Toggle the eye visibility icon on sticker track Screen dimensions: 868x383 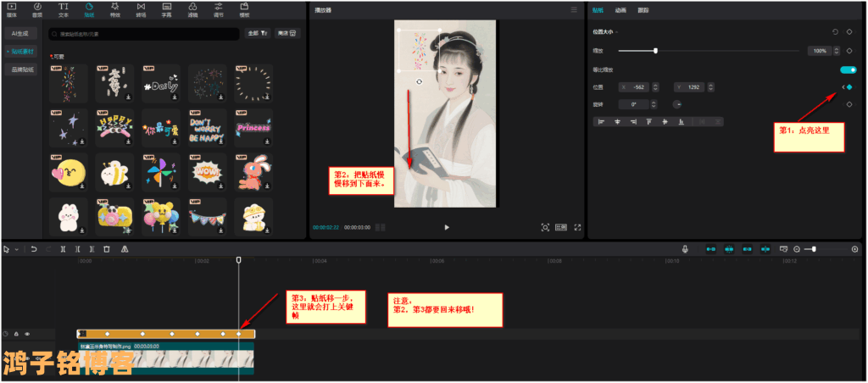pyautogui.click(x=26, y=334)
